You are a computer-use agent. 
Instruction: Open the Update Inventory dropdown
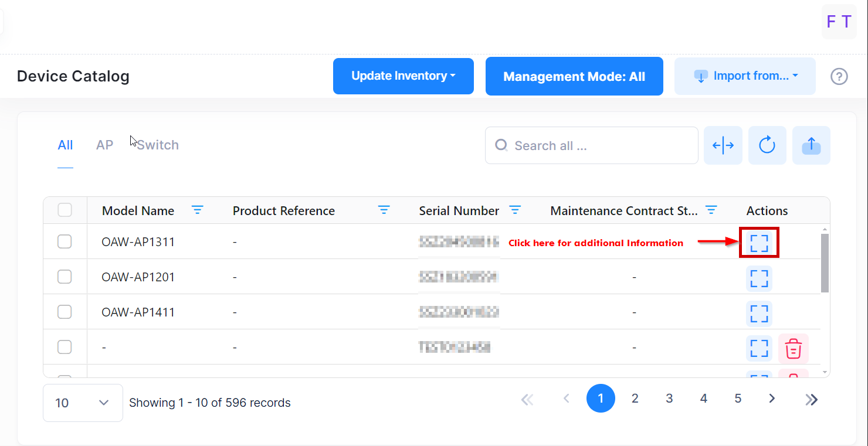pos(403,76)
